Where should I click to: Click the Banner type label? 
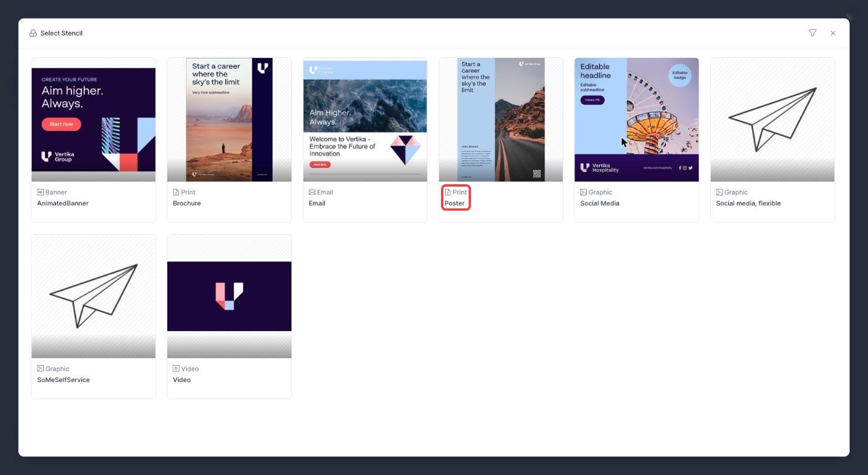point(56,192)
